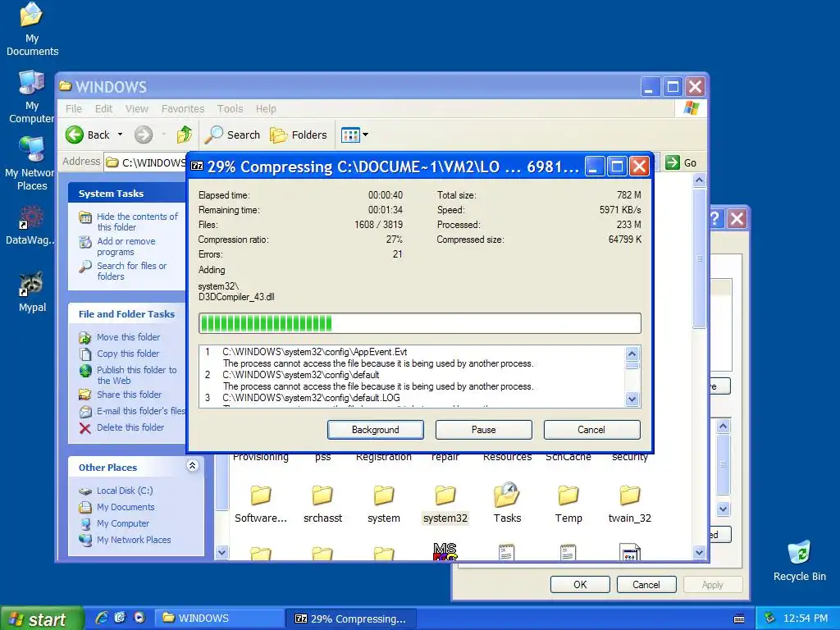Viewport: 840px width, 630px height.
Task: Select the system folder
Action: tap(384, 504)
